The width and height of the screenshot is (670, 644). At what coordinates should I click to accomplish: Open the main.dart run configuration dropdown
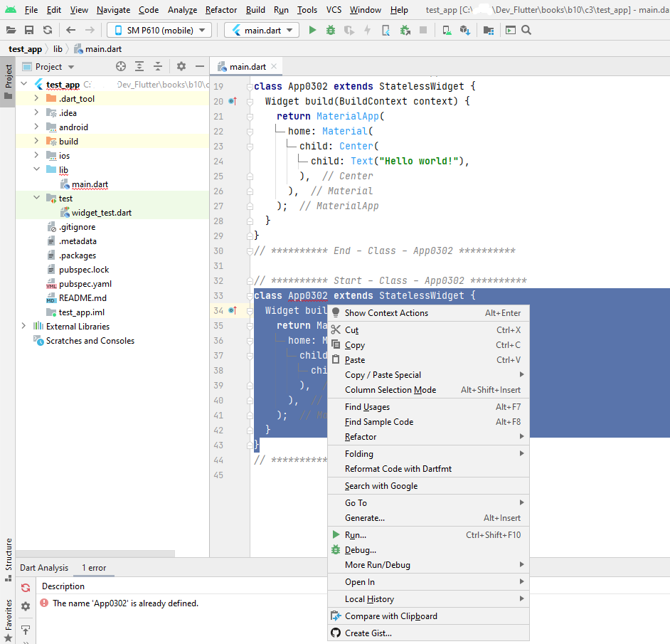tap(262, 30)
